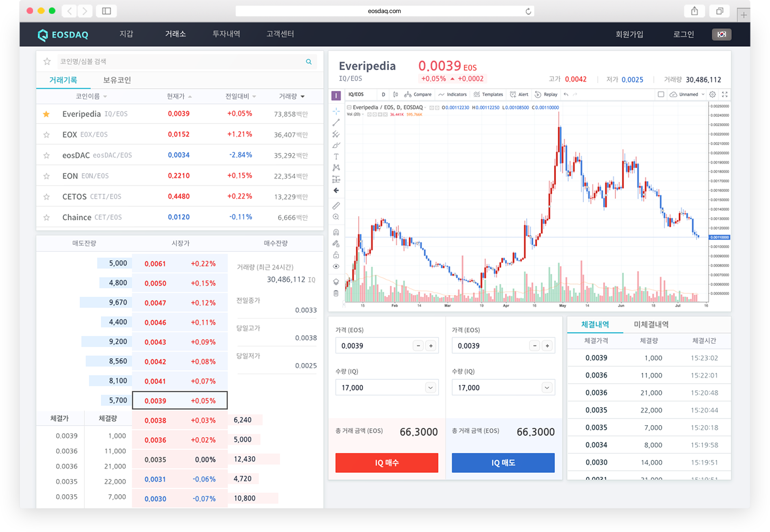Toggle favorite star for Everipedia
This screenshot has height=532, width=770.
46,114
